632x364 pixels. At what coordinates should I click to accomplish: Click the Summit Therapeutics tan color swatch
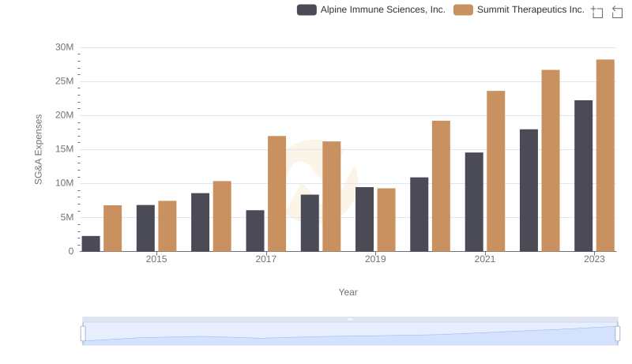[463, 9]
